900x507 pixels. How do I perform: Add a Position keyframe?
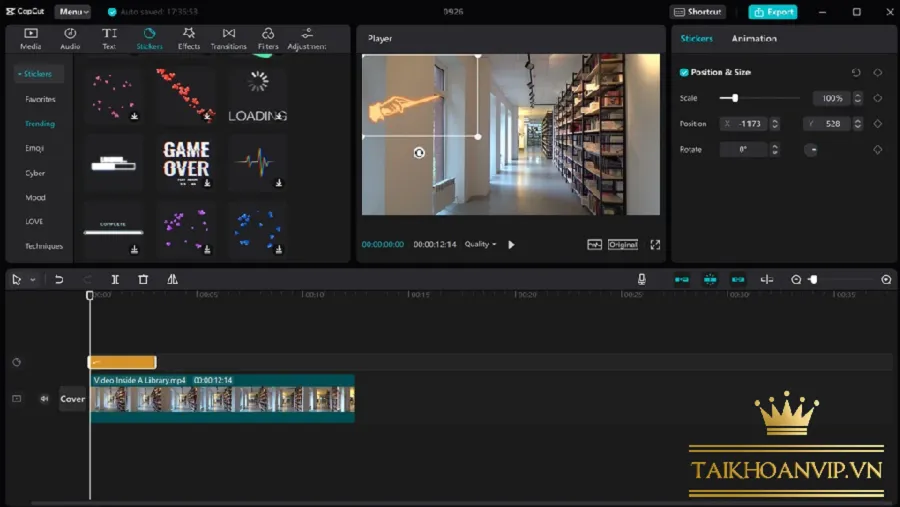(x=878, y=123)
